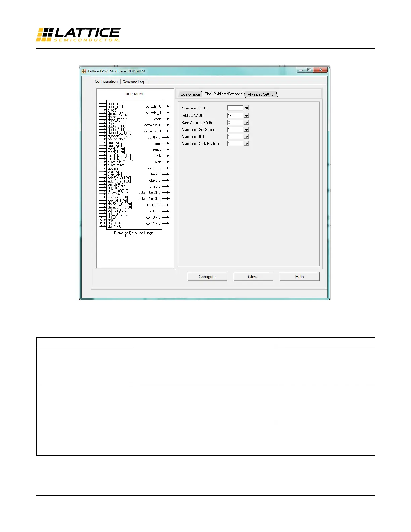Viewport: 411px width, 532px height.
Task: Click the Lattice Semiconductor logo
Action: 78,35
